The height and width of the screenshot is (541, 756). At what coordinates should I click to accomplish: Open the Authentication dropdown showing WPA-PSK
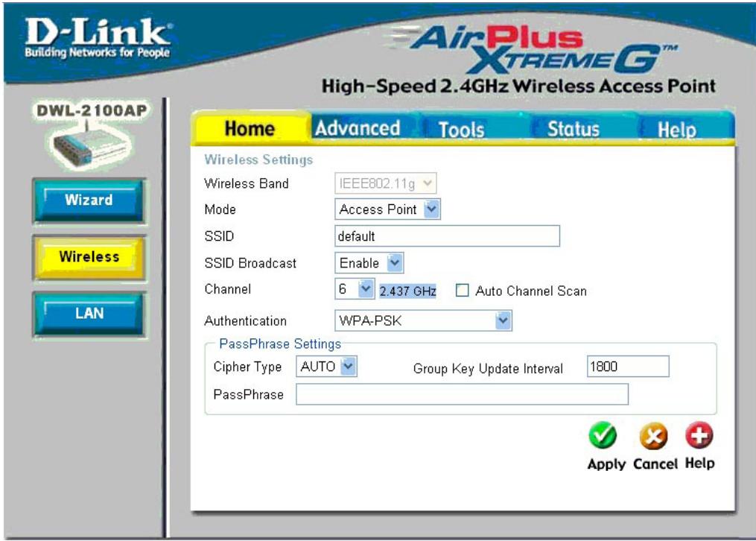[423, 320]
